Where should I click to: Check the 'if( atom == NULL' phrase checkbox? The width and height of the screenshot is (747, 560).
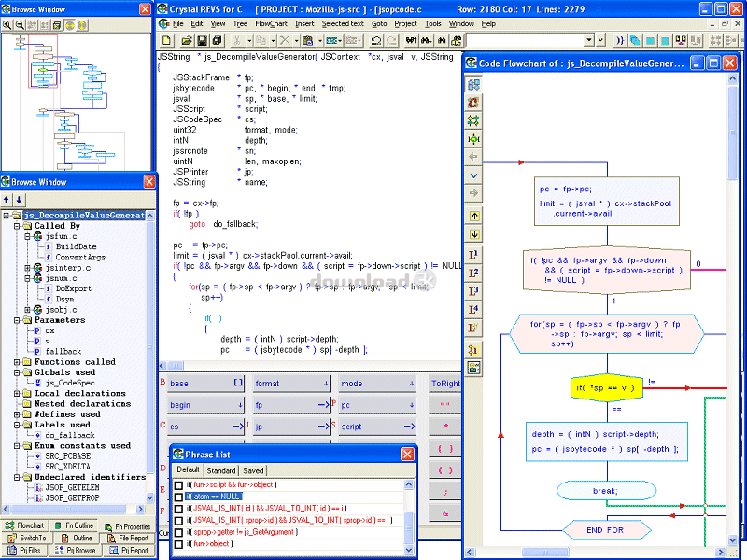point(178,497)
